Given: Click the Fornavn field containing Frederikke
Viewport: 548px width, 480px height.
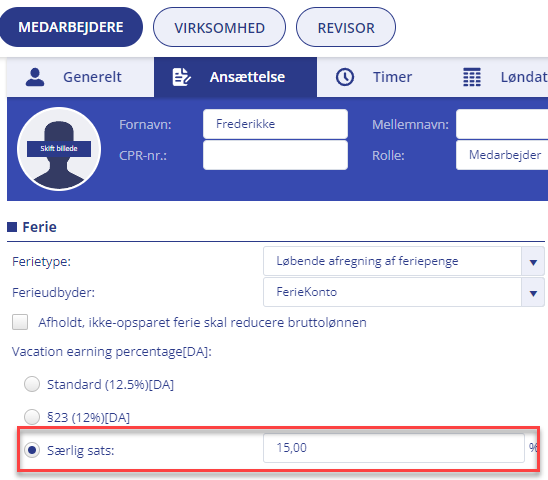Looking at the screenshot, I should (275, 124).
